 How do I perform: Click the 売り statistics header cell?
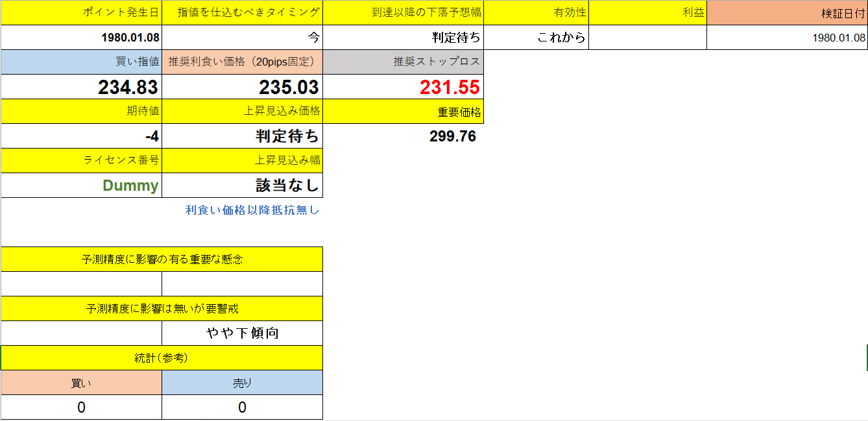pos(243,382)
